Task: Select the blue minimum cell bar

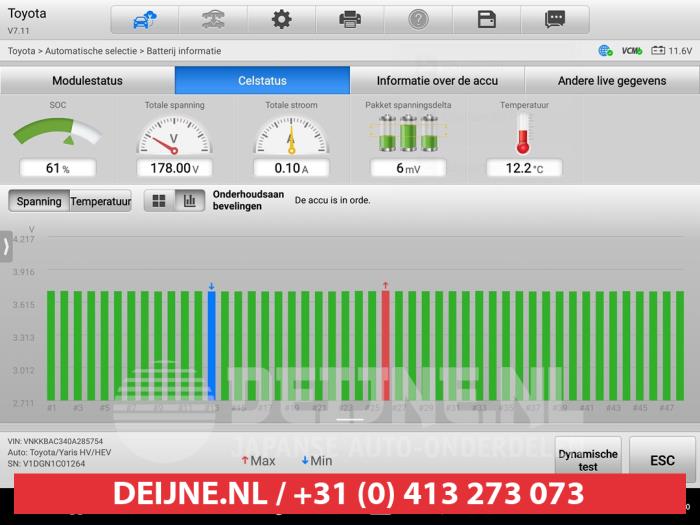Action: click(x=211, y=345)
